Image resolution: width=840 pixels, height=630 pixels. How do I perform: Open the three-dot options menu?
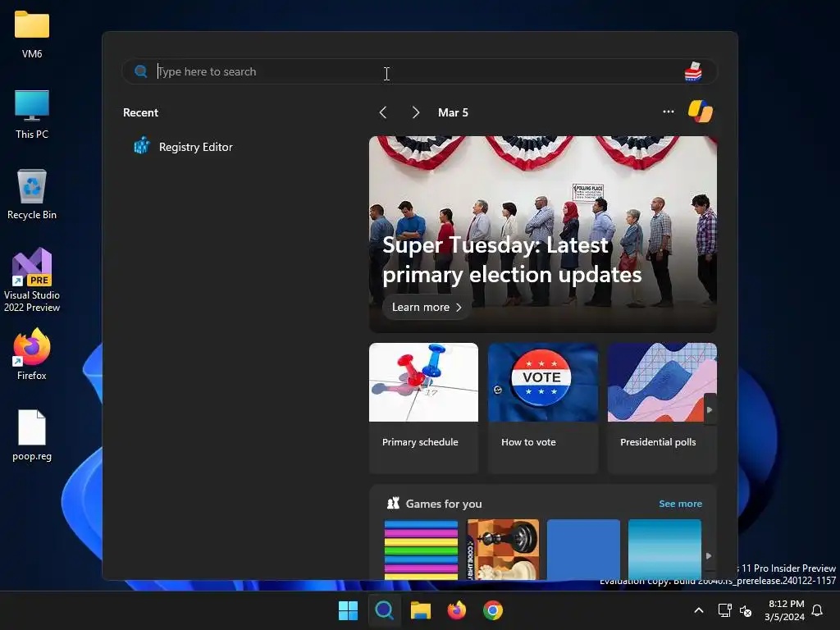(668, 112)
